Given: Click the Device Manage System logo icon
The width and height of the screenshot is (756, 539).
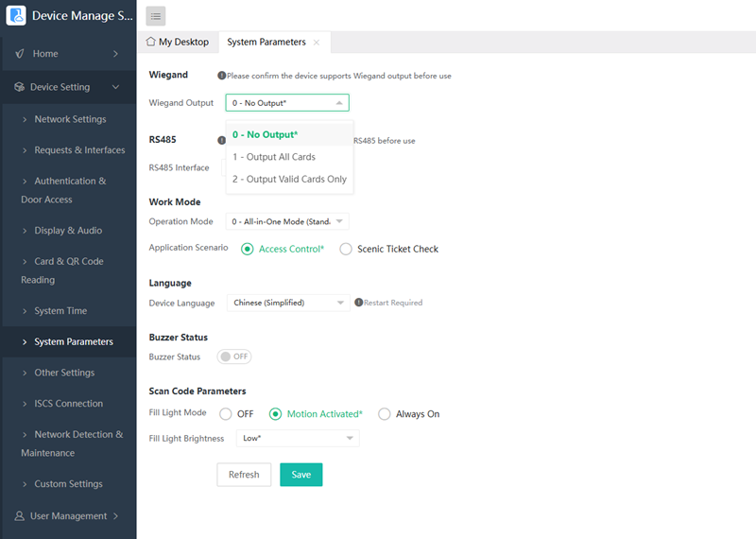Looking at the screenshot, I should (x=16, y=15).
